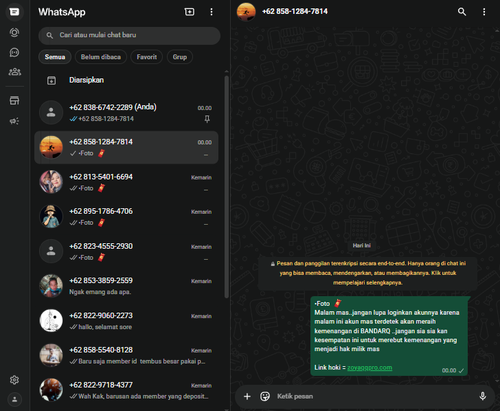Open chat +62 823-4555-2930

(x=127, y=251)
